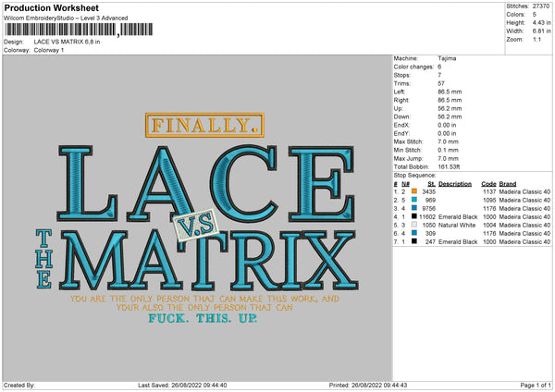Click the 'Last Saved: 26/08/2022 09:44:40' footer text

tap(182, 385)
